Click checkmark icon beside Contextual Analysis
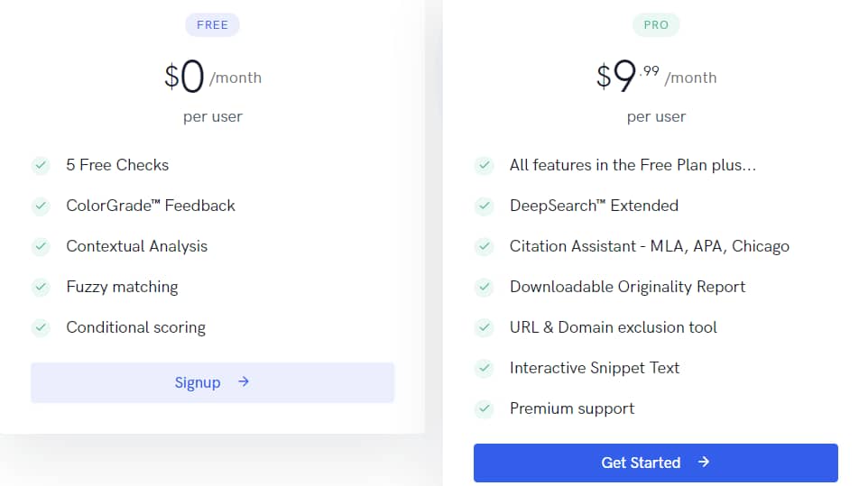868x486 pixels. pyautogui.click(x=41, y=246)
